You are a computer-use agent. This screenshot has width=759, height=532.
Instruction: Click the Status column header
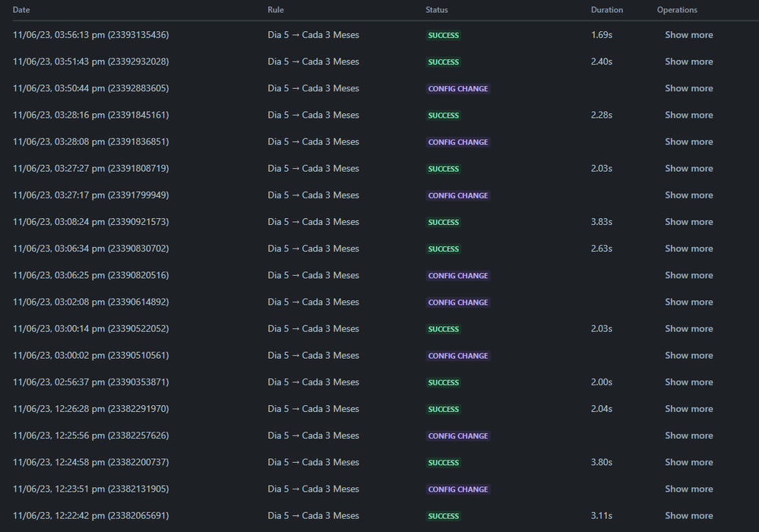tap(437, 10)
